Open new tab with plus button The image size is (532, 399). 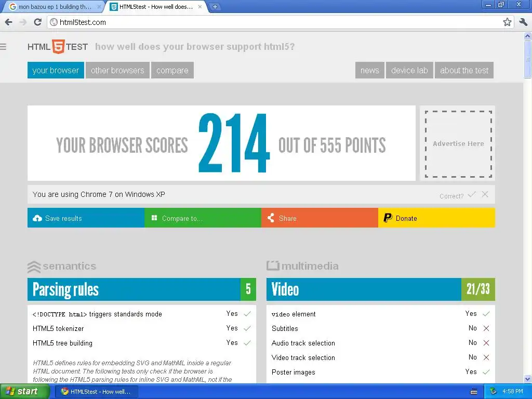[x=215, y=6]
